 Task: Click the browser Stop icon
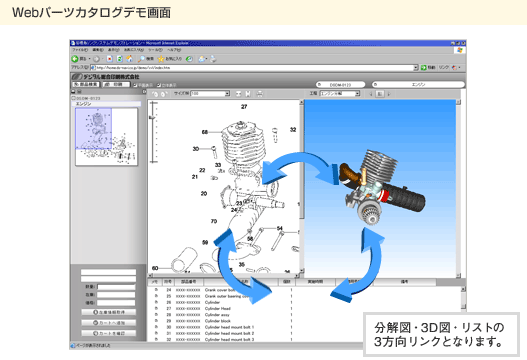(110, 59)
